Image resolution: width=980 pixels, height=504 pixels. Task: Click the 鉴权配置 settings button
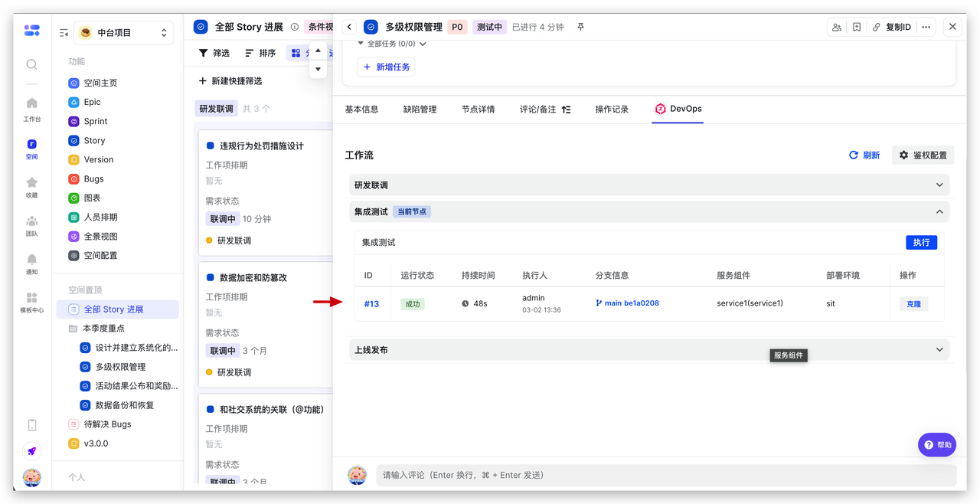(x=923, y=155)
